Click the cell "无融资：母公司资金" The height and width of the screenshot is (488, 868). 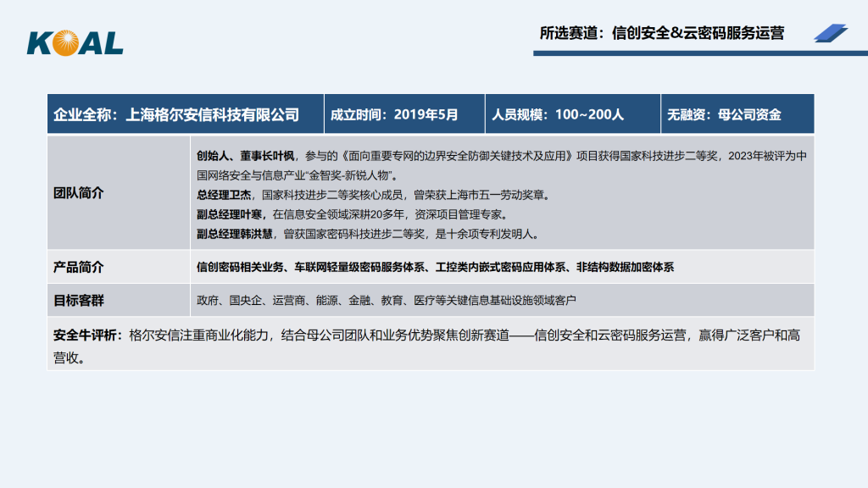click(x=737, y=114)
